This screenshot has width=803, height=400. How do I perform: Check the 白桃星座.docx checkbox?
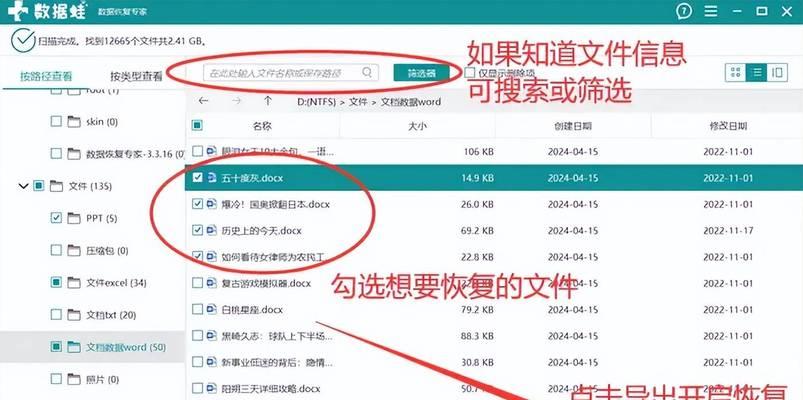(197, 309)
